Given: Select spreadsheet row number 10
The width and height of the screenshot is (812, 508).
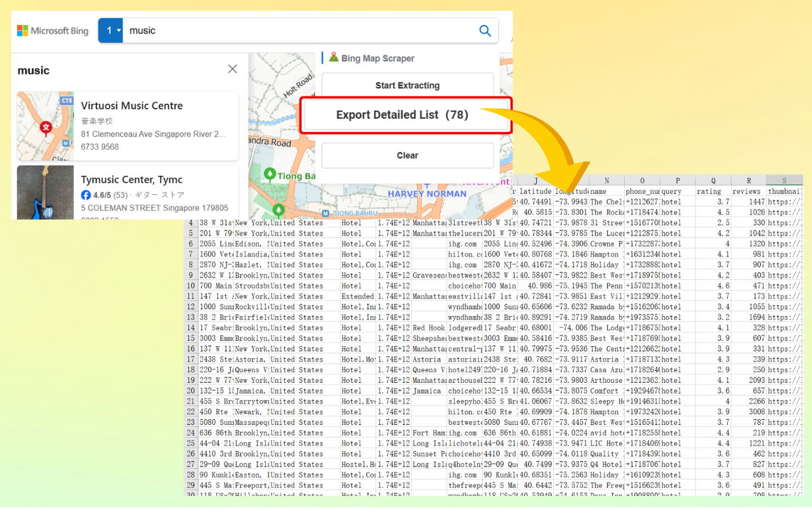Looking at the screenshot, I should pyautogui.click(x=190, y=286).
